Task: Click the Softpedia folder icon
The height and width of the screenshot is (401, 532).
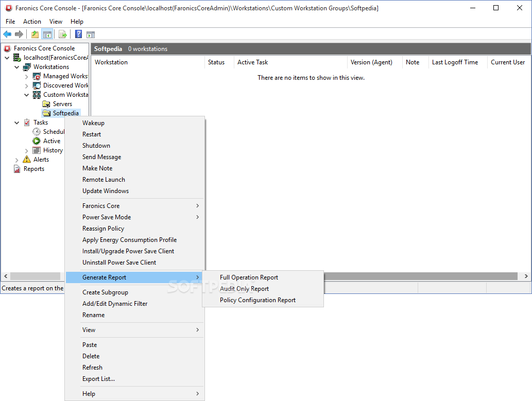Action: [x=46, y=113]
